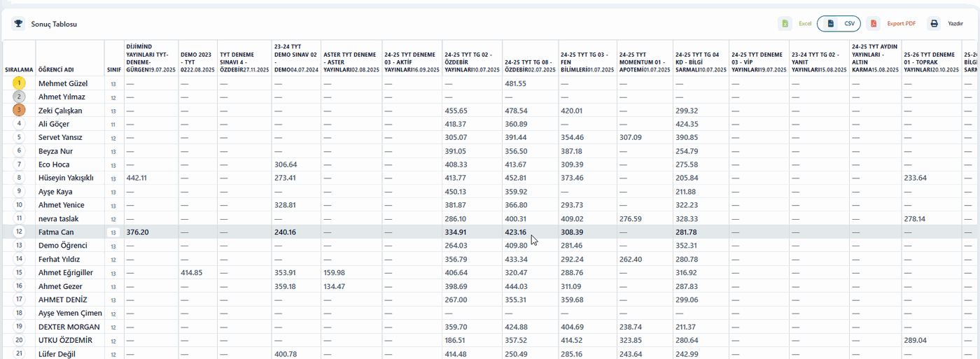Viewport: 980px width, 359px height.
Task: Click score 289.04 in UTKU ÖZDEMİR's row
Action: pyautogui.click(x=915, y=340)
